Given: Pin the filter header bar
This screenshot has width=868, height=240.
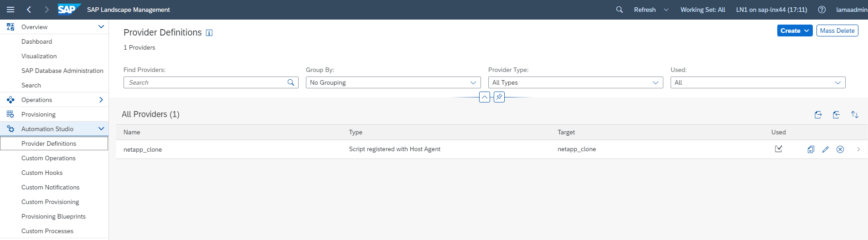Looking at the screenshot, I should tap(499, 97).
